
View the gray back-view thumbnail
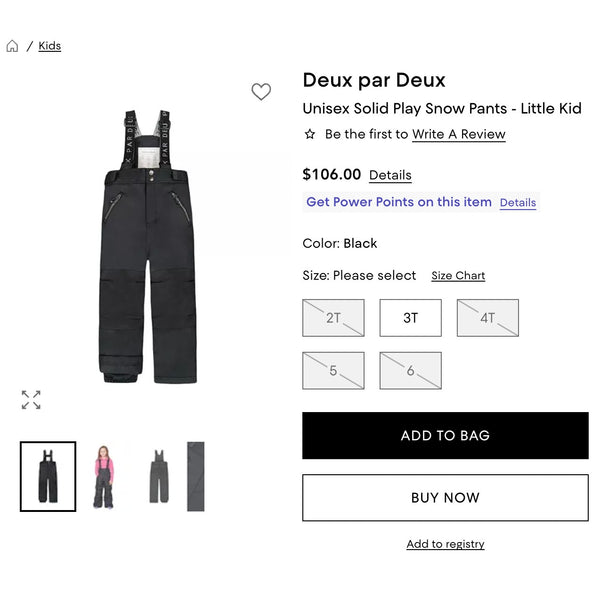158,476
